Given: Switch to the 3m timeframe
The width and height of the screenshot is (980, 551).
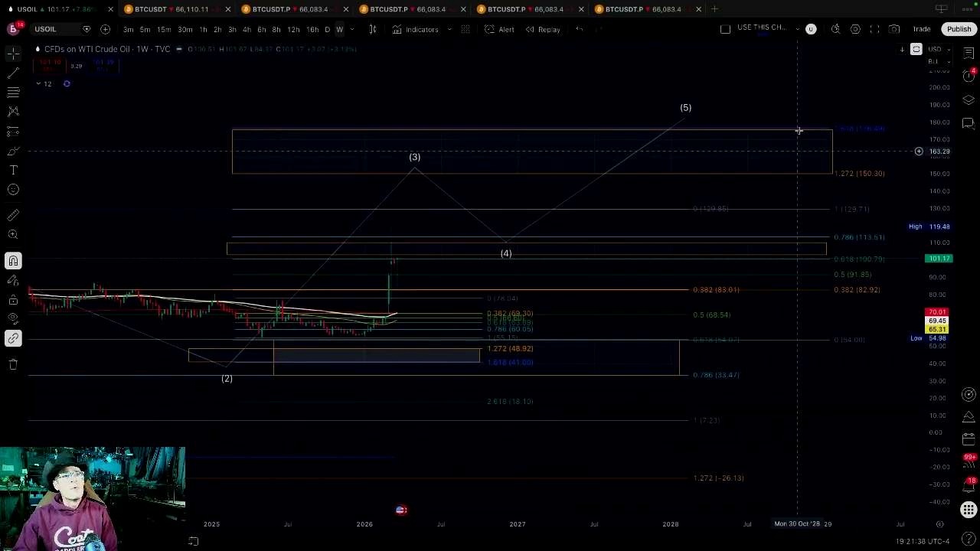Looking at the screenshot, I should point(128,29).
